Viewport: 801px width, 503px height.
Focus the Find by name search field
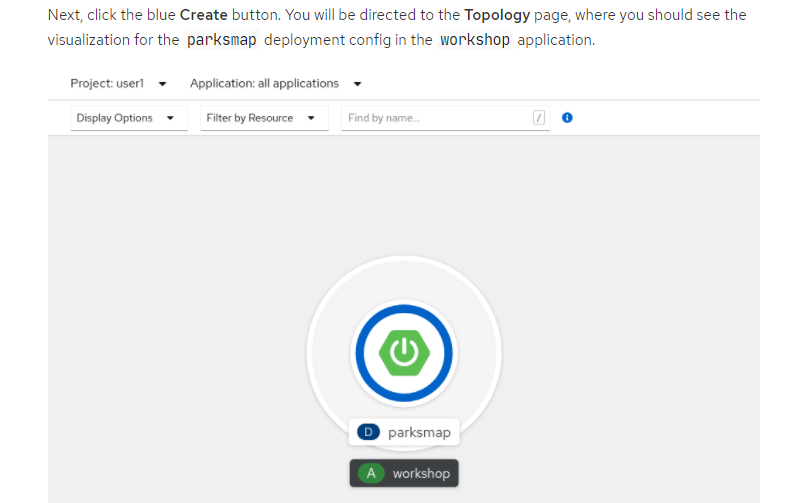(445, 118)
